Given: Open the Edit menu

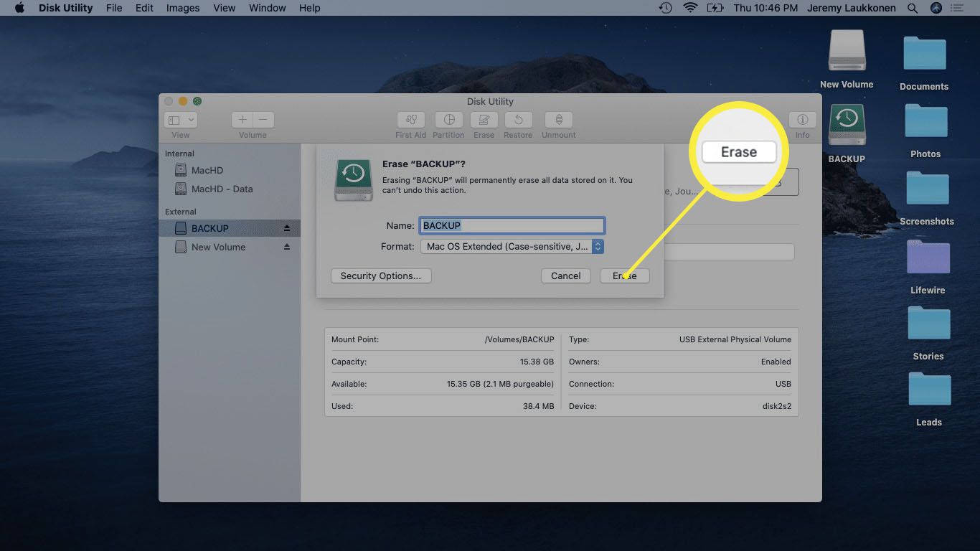Looking at the screenshot, I should tap(144, 8).
